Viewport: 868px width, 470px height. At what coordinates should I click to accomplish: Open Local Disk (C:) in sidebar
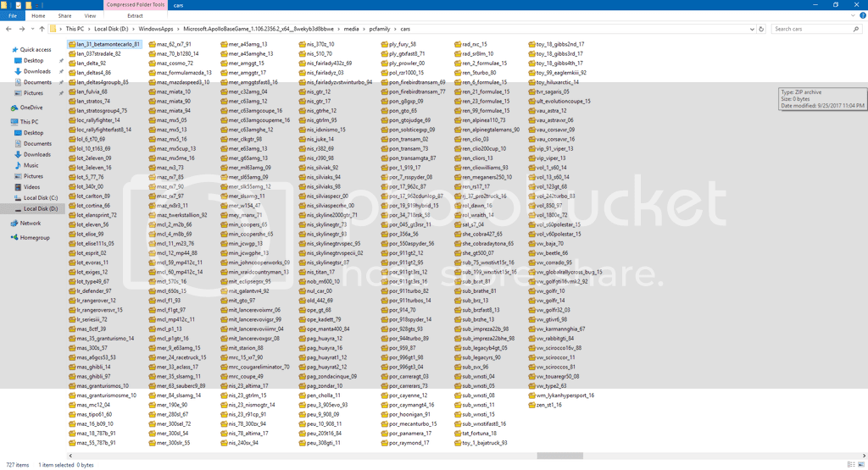[41, 198]
